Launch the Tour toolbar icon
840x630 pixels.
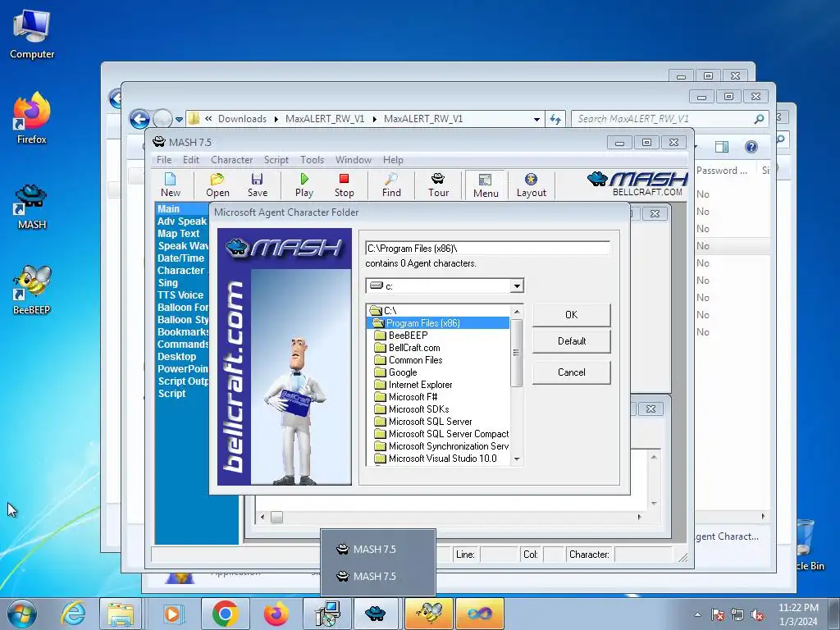point(438,185)
